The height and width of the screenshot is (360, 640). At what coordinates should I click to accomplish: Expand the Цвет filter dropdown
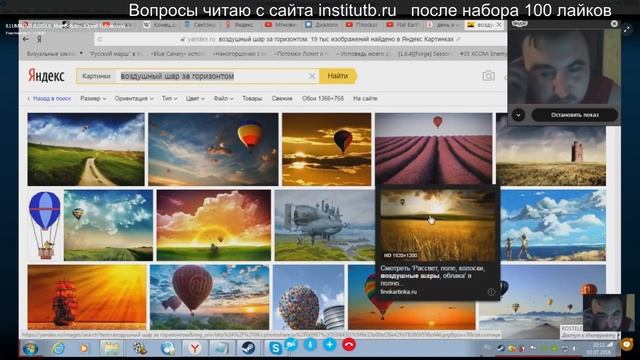click(195, 98)
